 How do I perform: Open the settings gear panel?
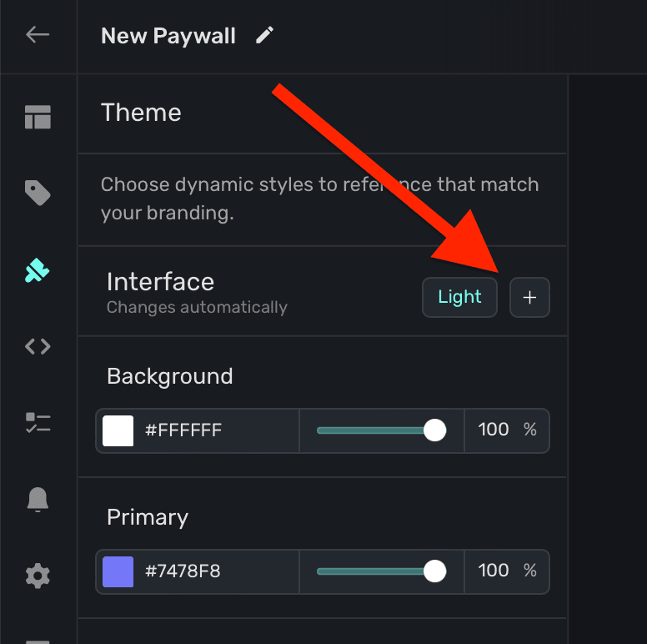tap(38, 576)
